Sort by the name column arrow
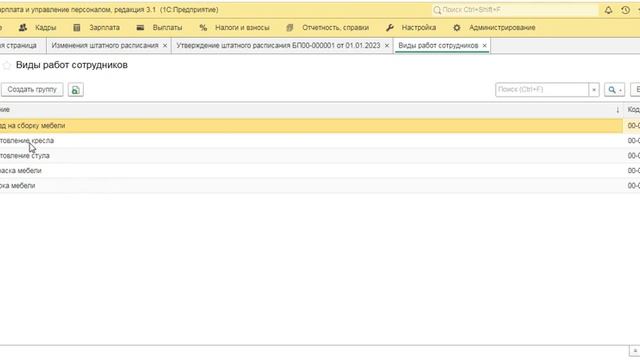Image resolution: width=640 pixels, height=360 pixels. (x=618, y=110)
